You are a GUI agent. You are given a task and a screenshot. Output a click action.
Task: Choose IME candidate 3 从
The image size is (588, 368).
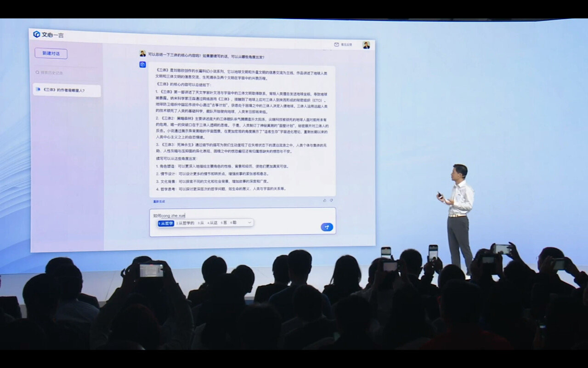tap(201, 223)
